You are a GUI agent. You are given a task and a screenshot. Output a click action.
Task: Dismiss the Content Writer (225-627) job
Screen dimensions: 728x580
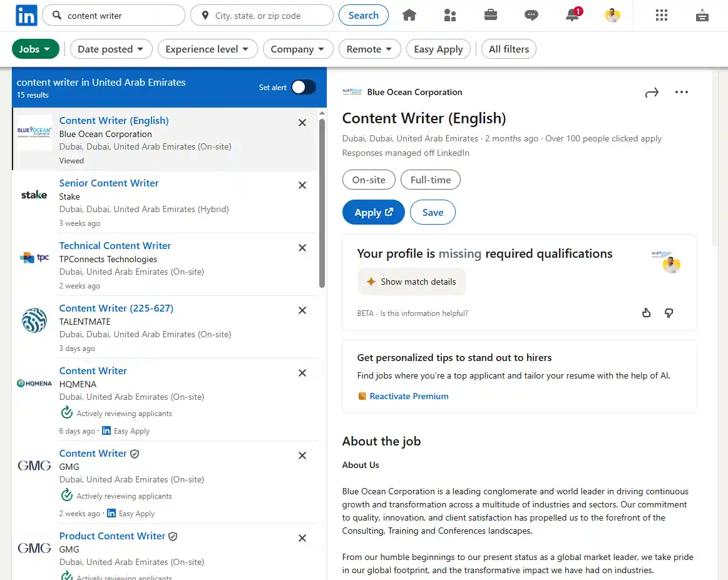pyautogui.click(x=302, y=310)
